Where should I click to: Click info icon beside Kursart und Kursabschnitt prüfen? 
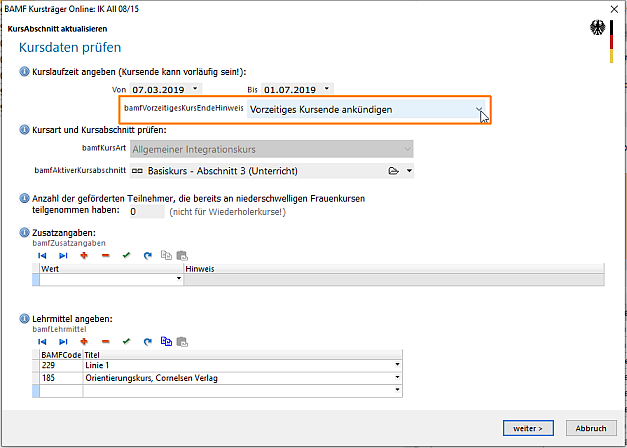point(24,130)
